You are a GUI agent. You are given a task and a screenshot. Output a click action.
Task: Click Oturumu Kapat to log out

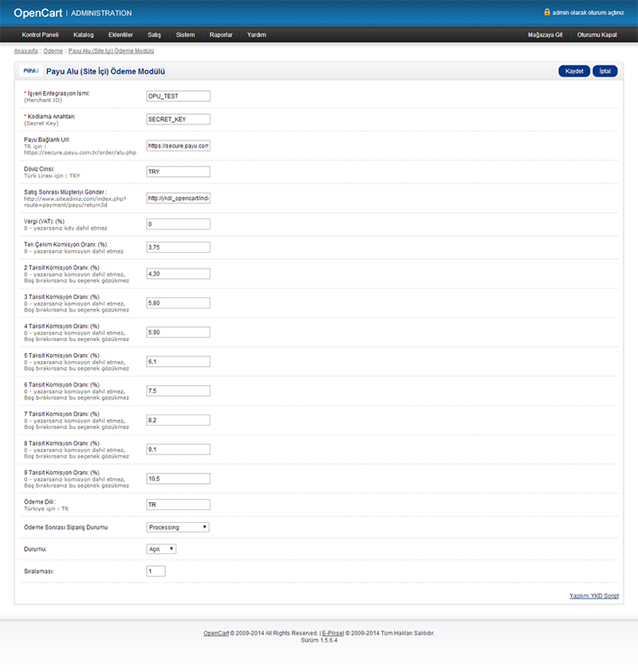597,35
